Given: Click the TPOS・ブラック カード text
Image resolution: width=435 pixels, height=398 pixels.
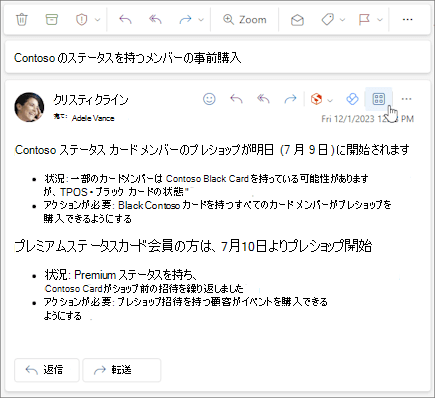Looking at the screenshot, I should [x=108, y=192].
